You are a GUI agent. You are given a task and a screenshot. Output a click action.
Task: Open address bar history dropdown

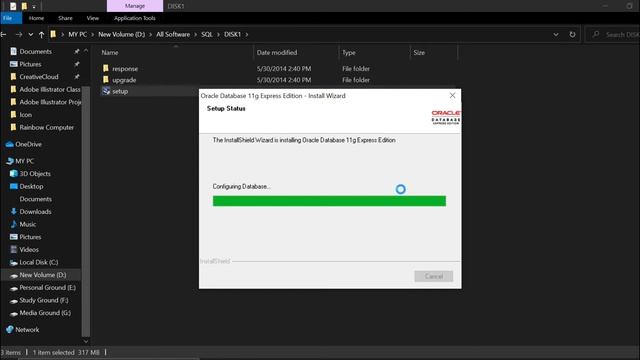point(556,35)
